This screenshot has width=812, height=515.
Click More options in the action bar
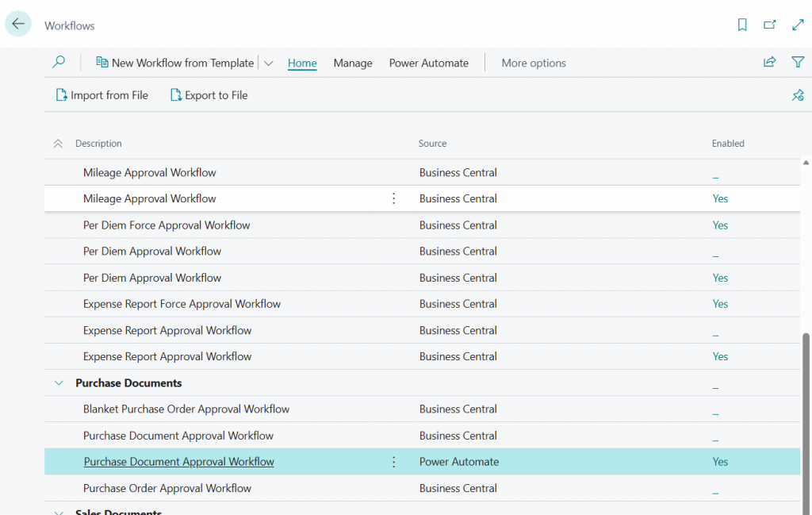(534, 63)
